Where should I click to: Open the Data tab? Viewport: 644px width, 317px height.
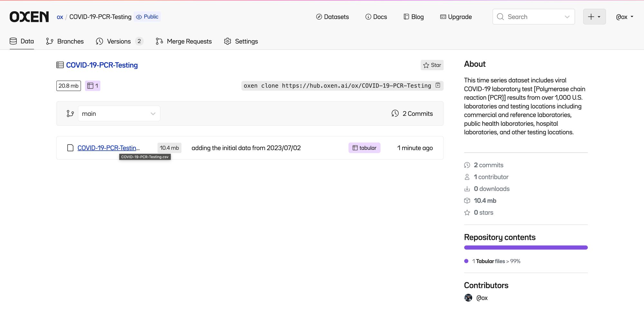[x=22, y=41]
